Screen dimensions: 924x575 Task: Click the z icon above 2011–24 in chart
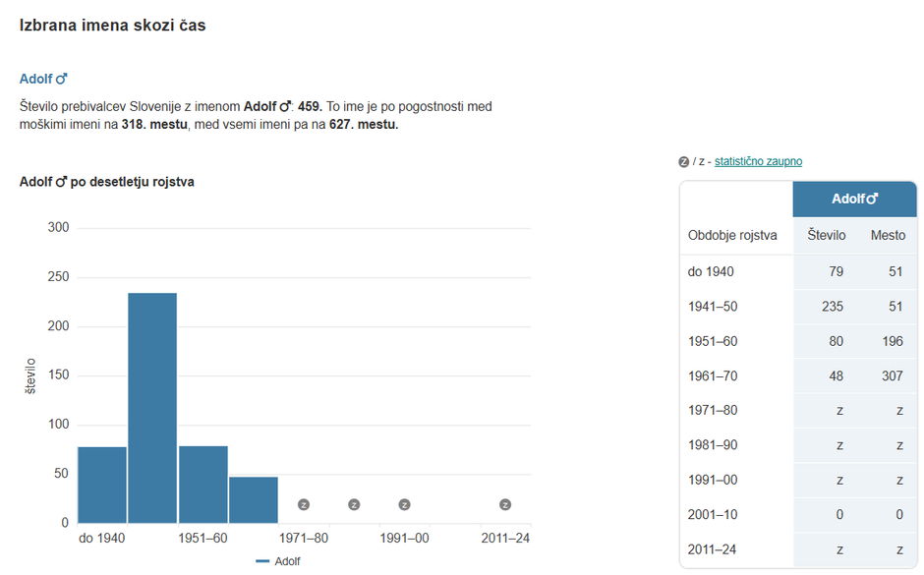[505, 504]
